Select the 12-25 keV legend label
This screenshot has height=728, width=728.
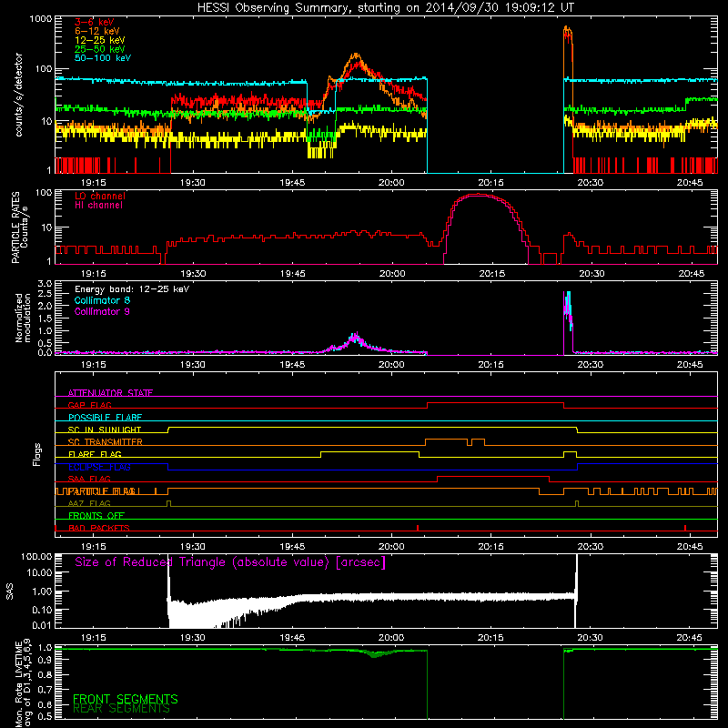99,40
